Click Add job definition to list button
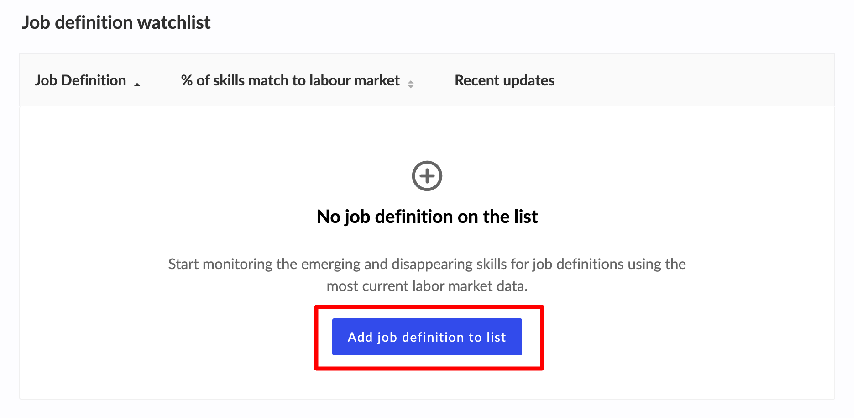 point(427,337)
